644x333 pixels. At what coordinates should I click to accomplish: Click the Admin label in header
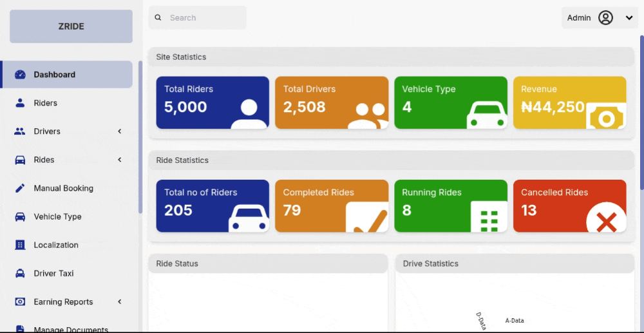tap(579, 17)
